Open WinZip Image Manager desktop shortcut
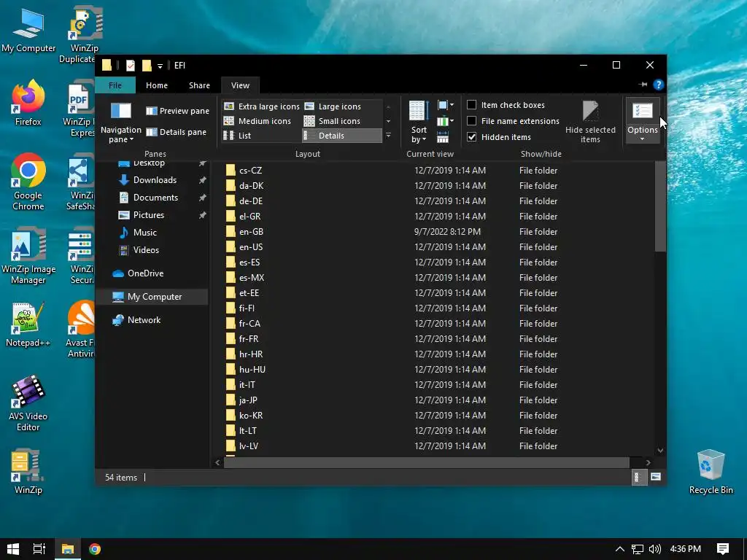This screenshot has height=560, width=747. click(28, 256)
